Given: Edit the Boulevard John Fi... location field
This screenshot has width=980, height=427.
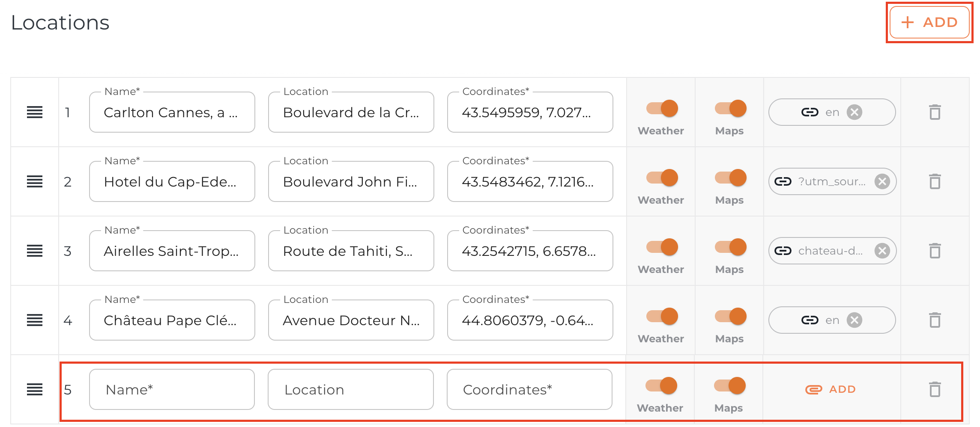Looking at the screenshot, I should (351, 182).
